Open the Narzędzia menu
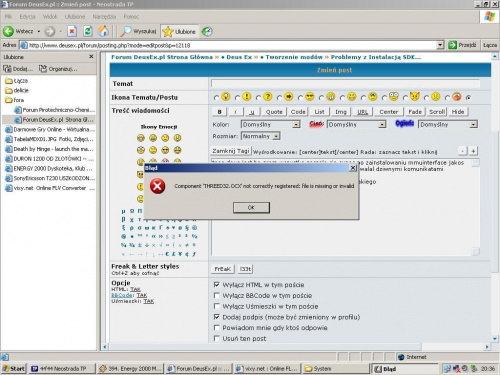Screen dimensions: 500x375 click(104, 16)
